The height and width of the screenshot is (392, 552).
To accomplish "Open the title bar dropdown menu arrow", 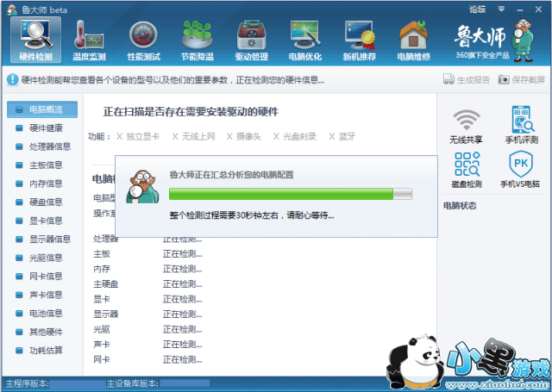I will (x=501, y=9).
